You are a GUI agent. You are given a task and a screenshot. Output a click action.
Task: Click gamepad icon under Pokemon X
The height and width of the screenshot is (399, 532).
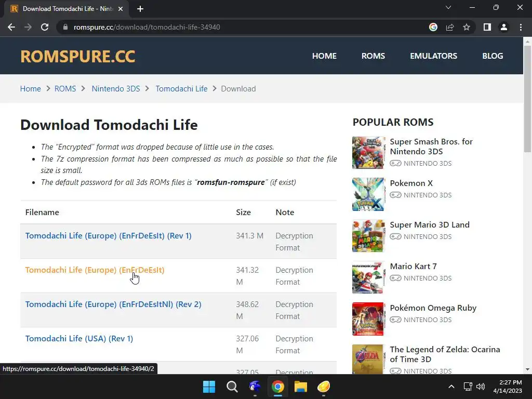[x=395, y=195]
